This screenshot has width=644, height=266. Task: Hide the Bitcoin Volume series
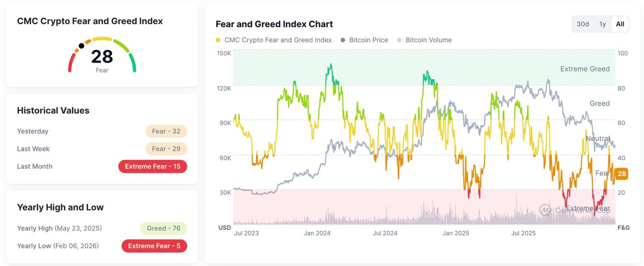click(x=428, y=40)
